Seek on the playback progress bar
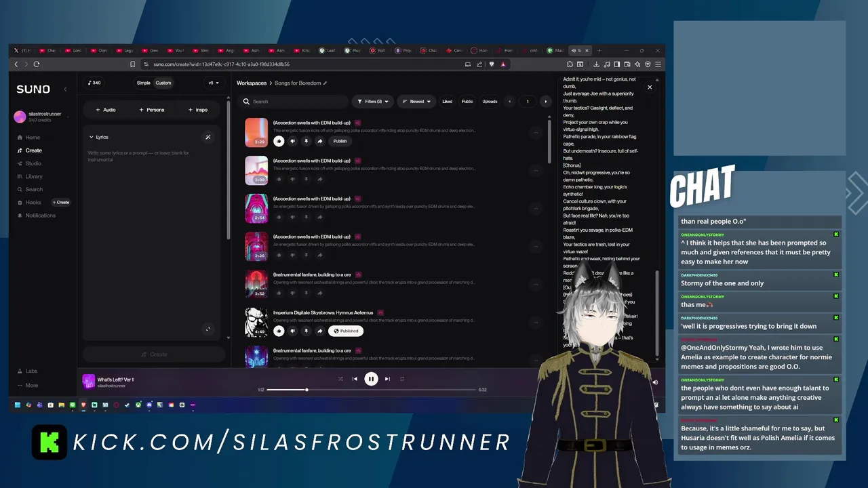This screenshot has width=868, height=488. [x=372, y=390]
